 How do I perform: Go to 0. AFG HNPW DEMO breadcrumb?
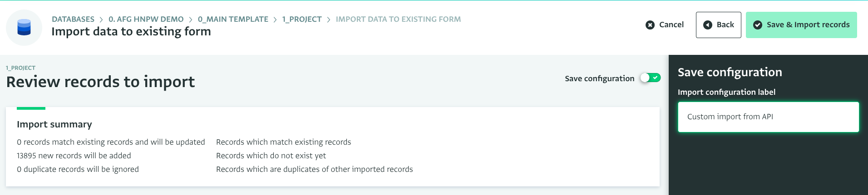(146, 19)
